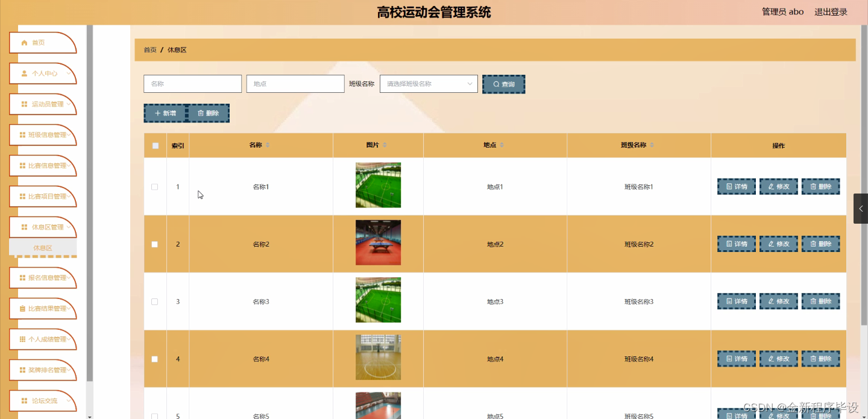Click the 名称 search input field

[x=192, y=84]
